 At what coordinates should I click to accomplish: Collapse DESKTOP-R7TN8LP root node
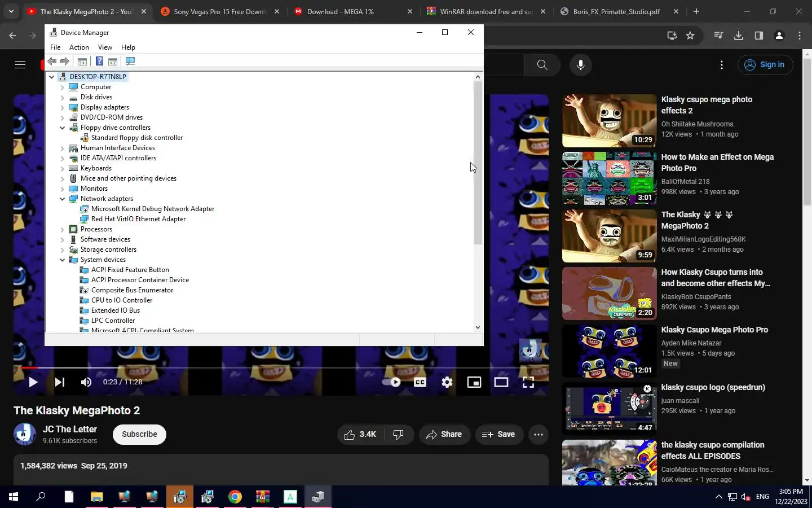(51, 77)
